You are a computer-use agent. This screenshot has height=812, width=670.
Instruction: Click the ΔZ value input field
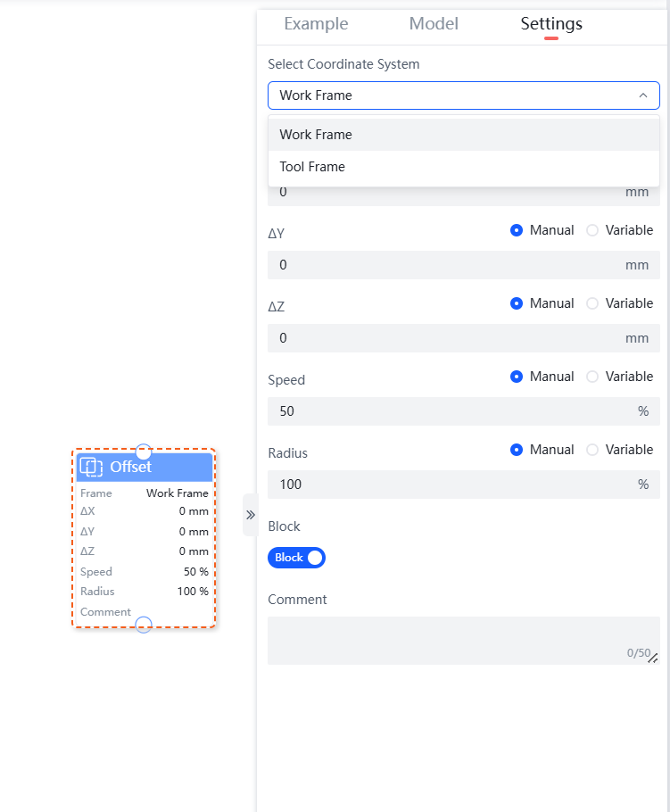pyautogui.click(x=446, y=338)
